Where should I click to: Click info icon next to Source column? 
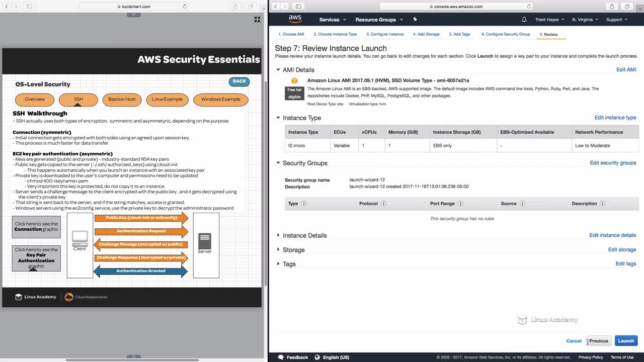[x=522, y=204]
